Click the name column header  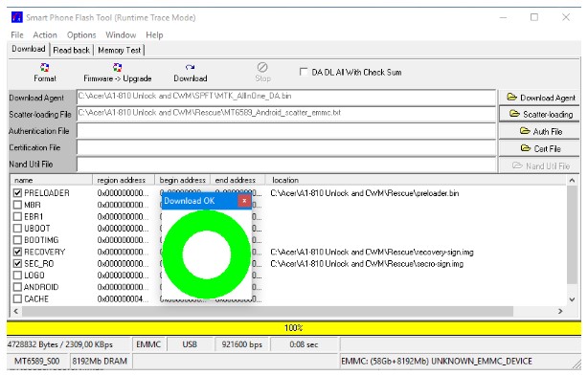(x=52, y=180)
